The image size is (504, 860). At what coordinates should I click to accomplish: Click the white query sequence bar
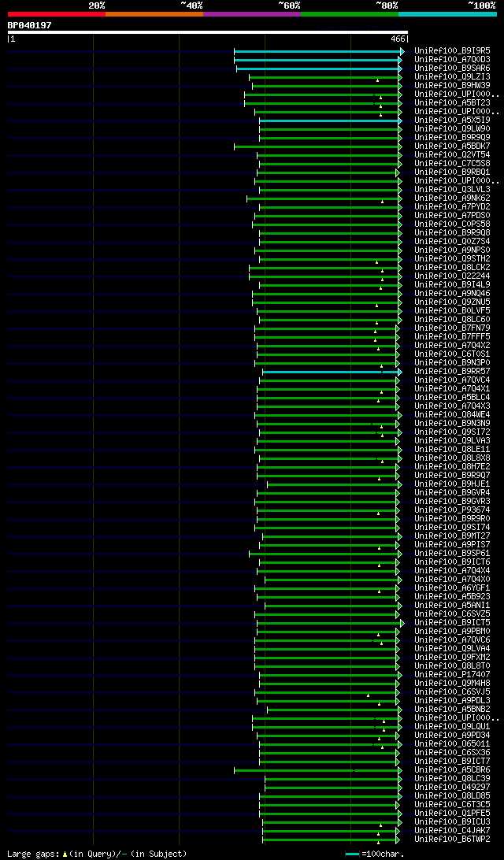208,32
